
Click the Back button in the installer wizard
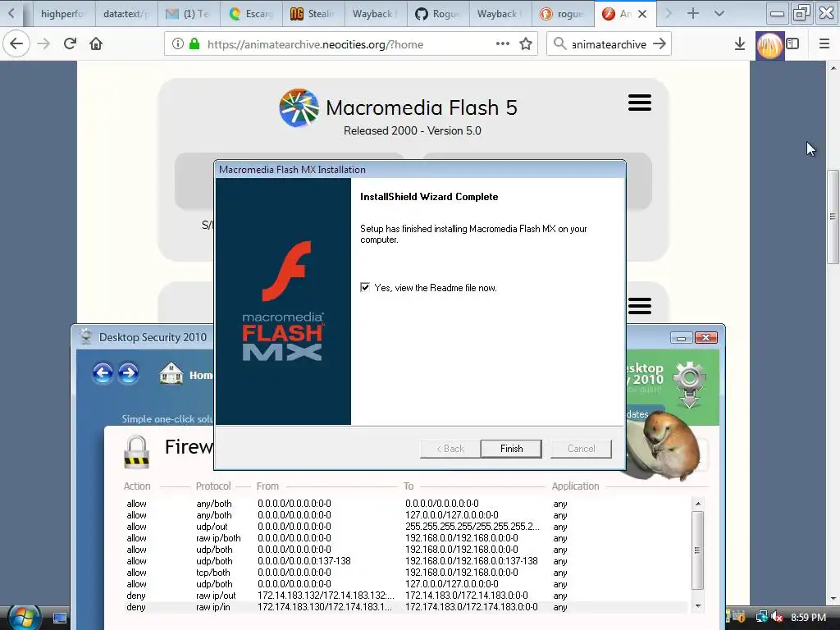point(450,449)
